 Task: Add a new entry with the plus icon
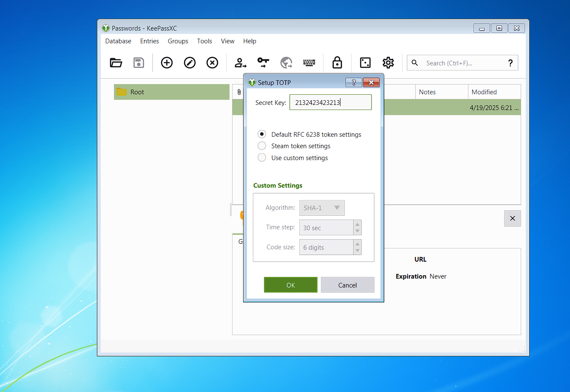pyautogui.click(x=167, y=62)
